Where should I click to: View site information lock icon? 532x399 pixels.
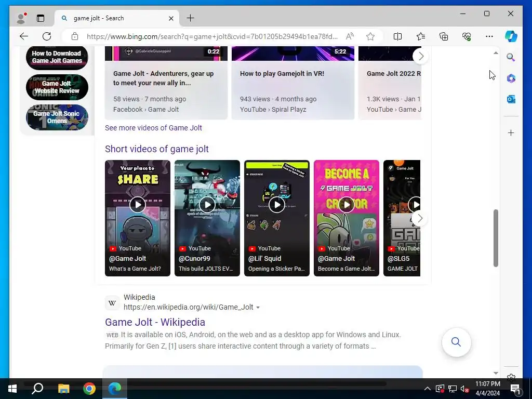point(75,36)
